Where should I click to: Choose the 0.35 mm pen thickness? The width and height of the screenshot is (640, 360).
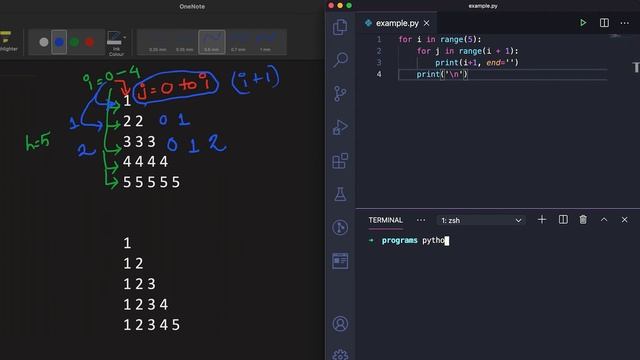tap(184, 42)
